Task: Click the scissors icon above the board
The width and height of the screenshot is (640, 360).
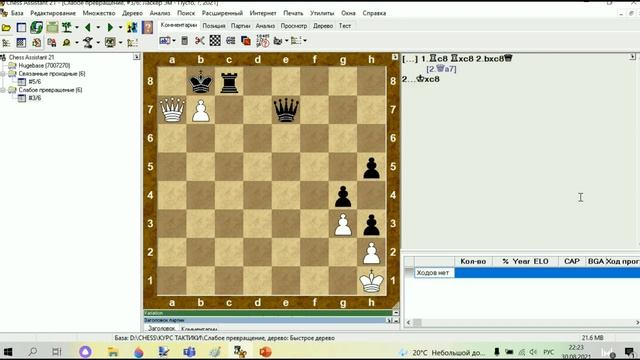Action: click(x=200, y=40)
